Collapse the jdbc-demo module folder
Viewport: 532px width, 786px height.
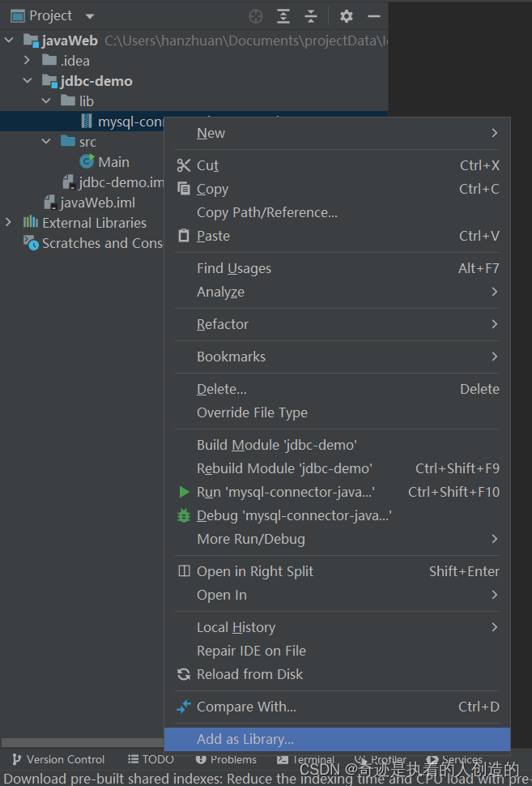click(28, 81)
